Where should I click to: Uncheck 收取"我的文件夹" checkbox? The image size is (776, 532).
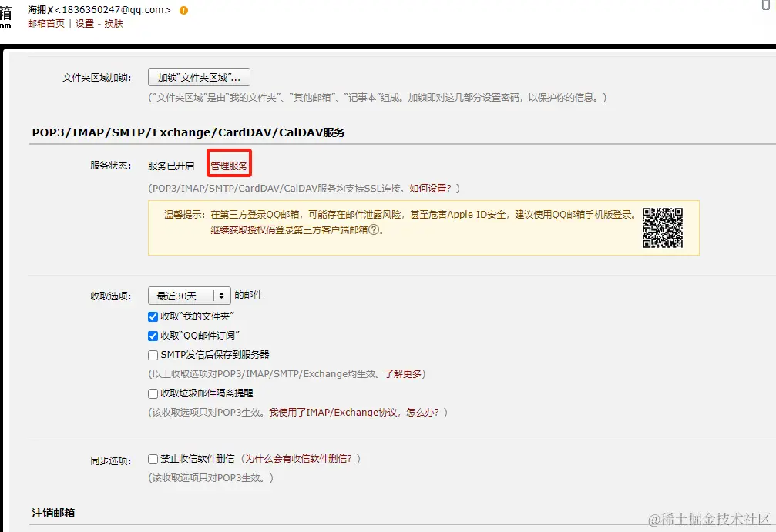(x=153, y=316)
